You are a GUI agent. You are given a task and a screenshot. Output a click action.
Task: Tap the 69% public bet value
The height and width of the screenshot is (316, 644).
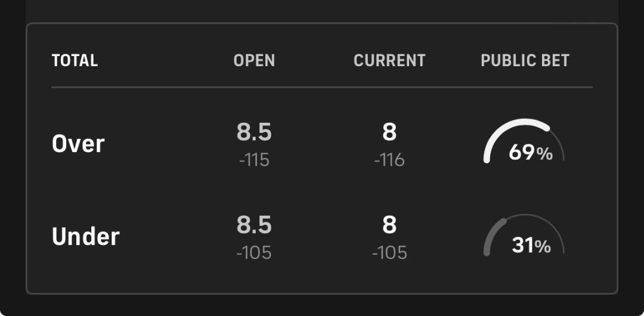pyautogui.click(x=531, y=153)
